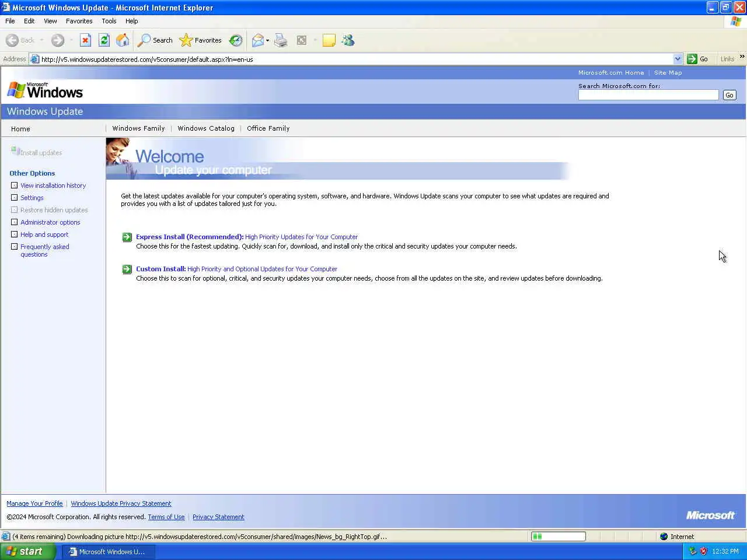Open the Search toolbar button
The image size is (747, 560).
[155, 40]
